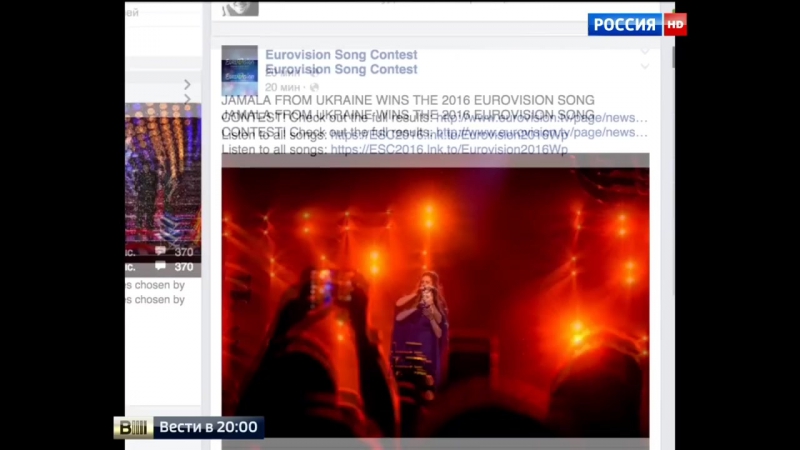This screenshot has width=800, height=450.
Task: Expand the sidebar chevron arrow above thumbnail
Action: [187, 84]
